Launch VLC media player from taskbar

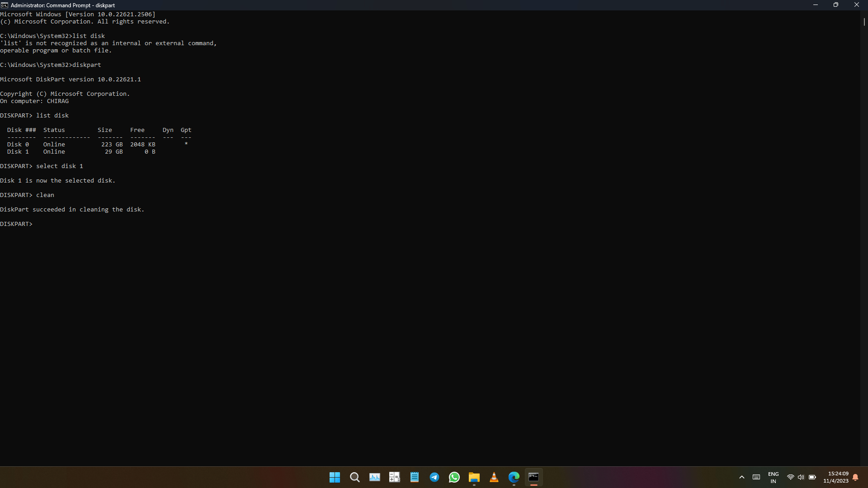494,477
